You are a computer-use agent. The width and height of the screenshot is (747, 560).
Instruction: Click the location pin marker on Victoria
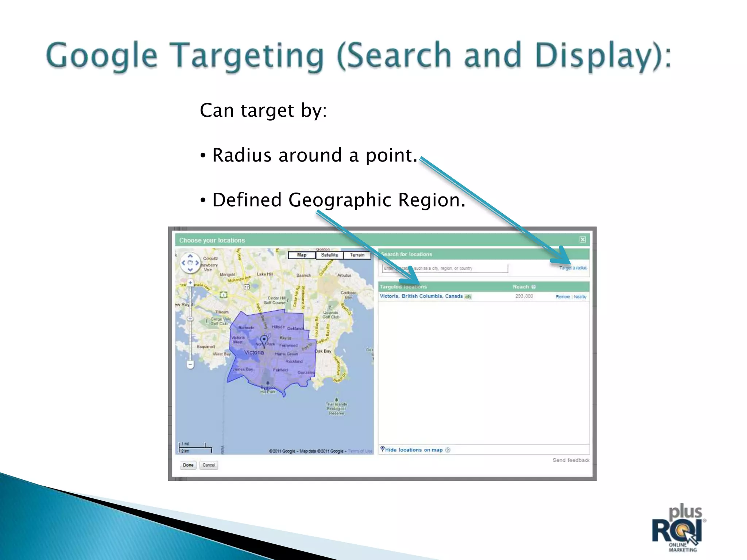(264, 341)
